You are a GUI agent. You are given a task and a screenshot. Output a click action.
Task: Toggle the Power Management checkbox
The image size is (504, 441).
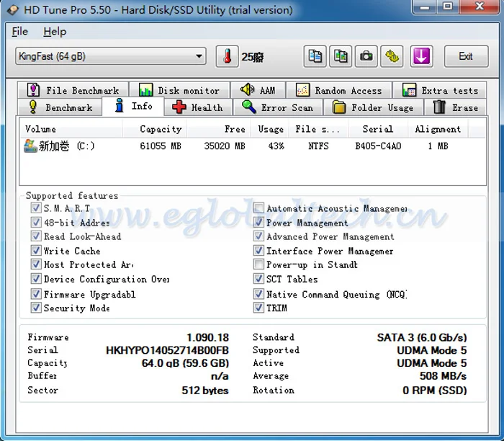point(258,222)
